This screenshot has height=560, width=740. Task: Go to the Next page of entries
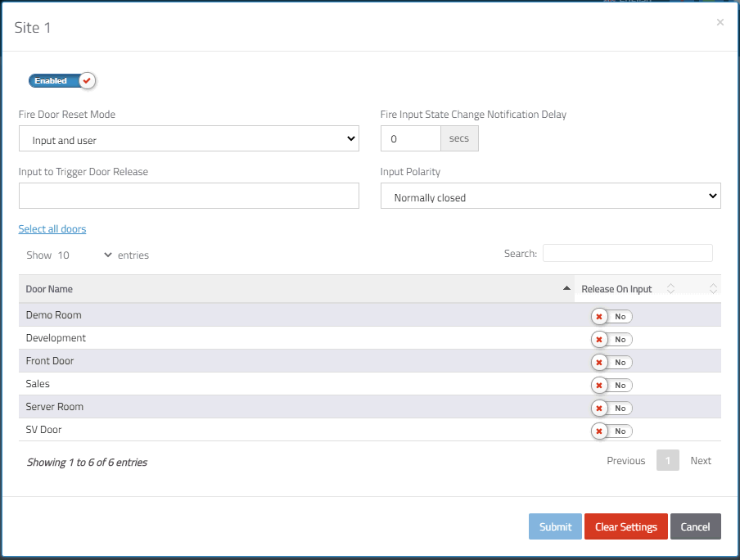701,460
